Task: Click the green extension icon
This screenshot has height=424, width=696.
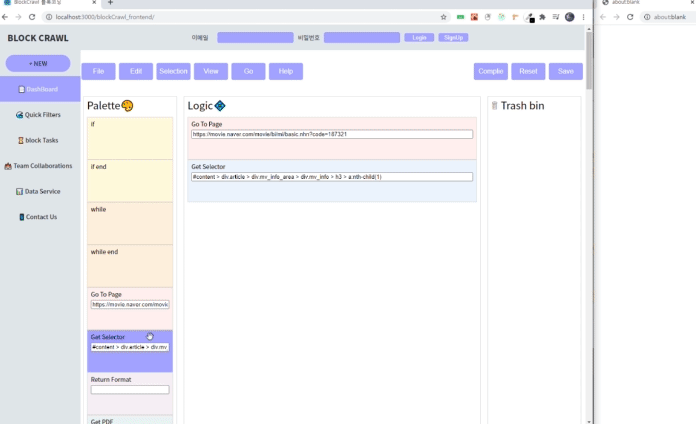Action: (460, 17)
